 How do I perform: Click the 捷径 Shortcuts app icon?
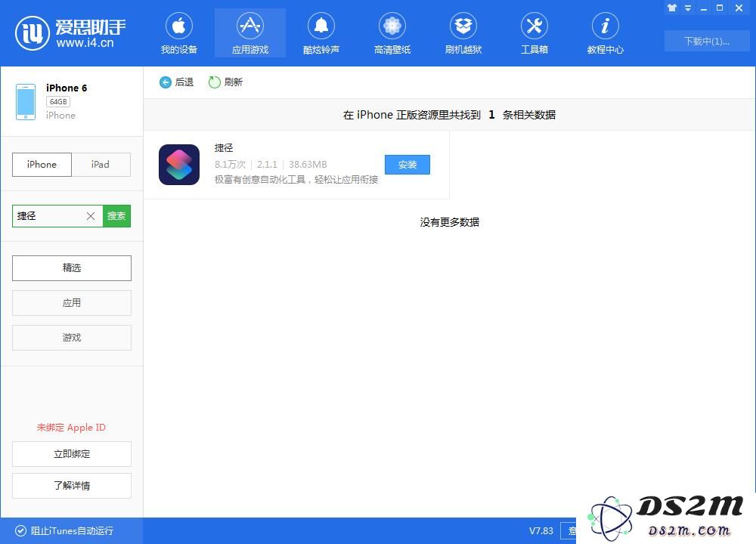179,164
